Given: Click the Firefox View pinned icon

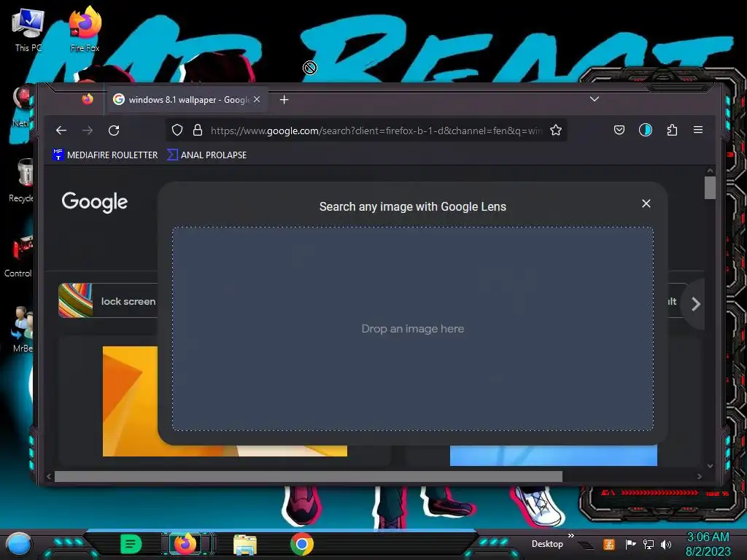Looking at the screenshot, I should (88, 99).
